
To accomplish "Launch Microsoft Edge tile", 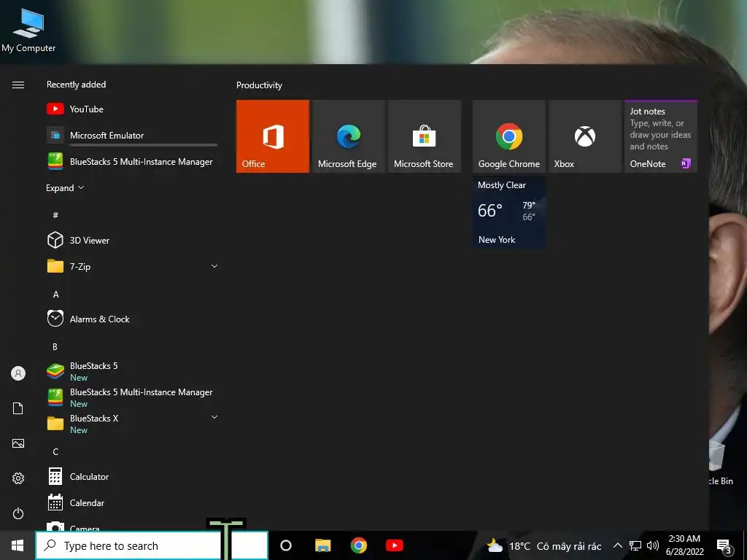I will tap(348, 136).
